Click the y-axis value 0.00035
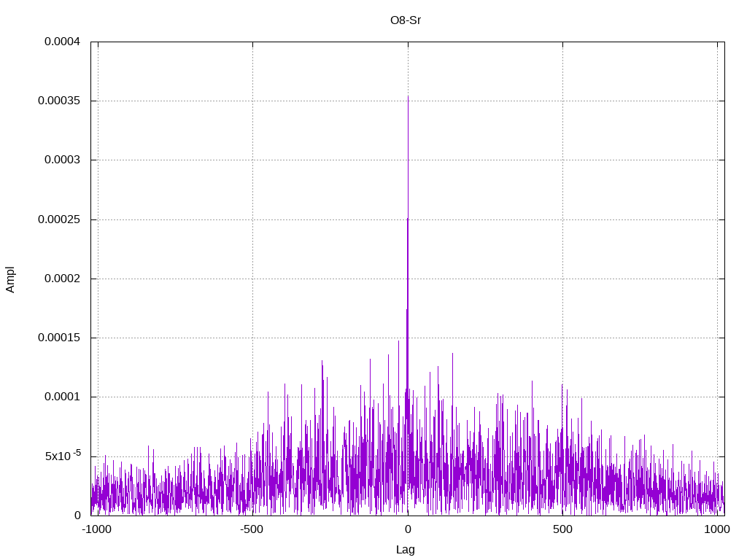This screenshot has width=747, height=560. pos(59,101)
